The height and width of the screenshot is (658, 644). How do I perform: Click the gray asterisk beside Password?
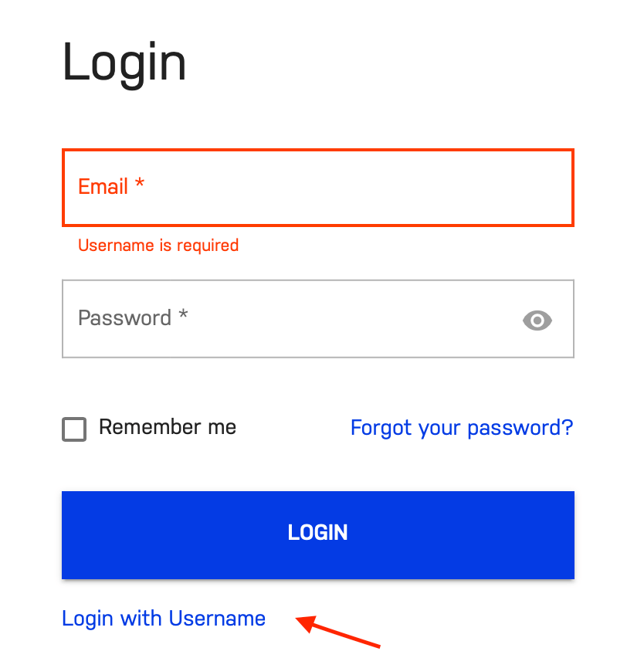[183, 314]
